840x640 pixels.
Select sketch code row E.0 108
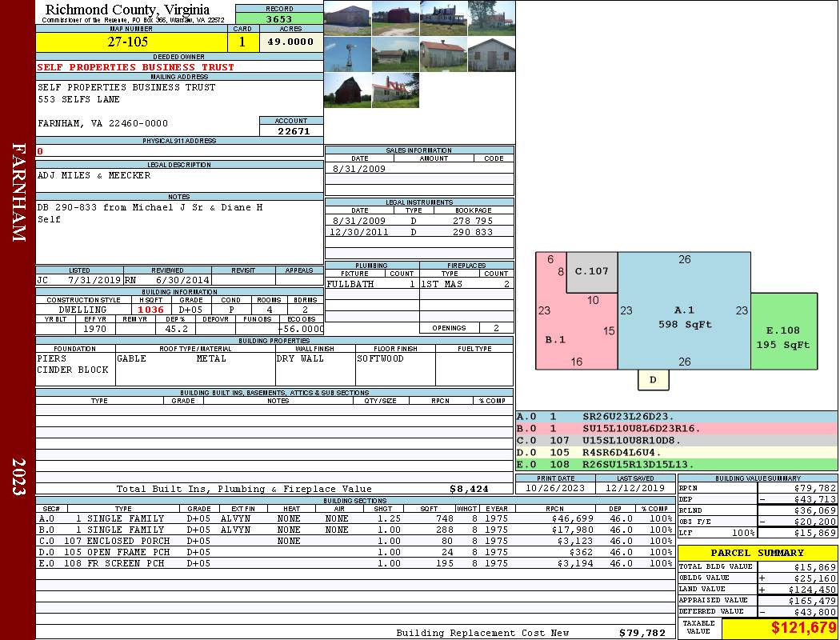[x=677, y=464]
